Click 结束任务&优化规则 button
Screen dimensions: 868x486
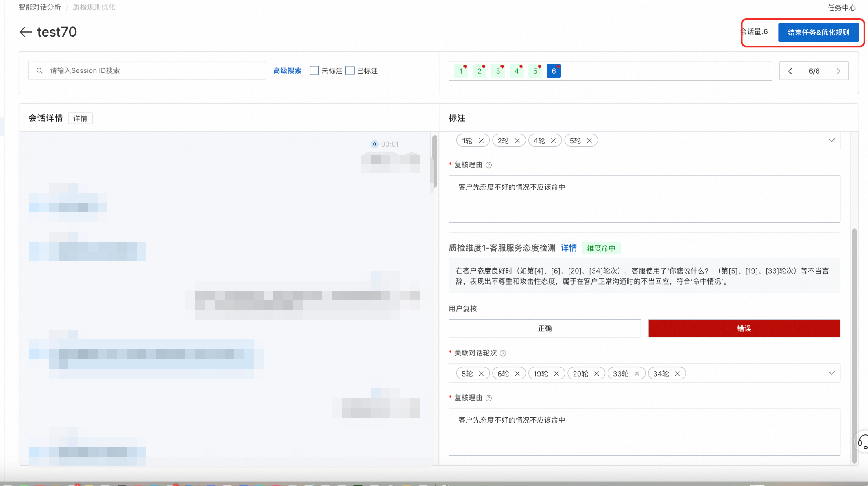click(x=818, y=33)
